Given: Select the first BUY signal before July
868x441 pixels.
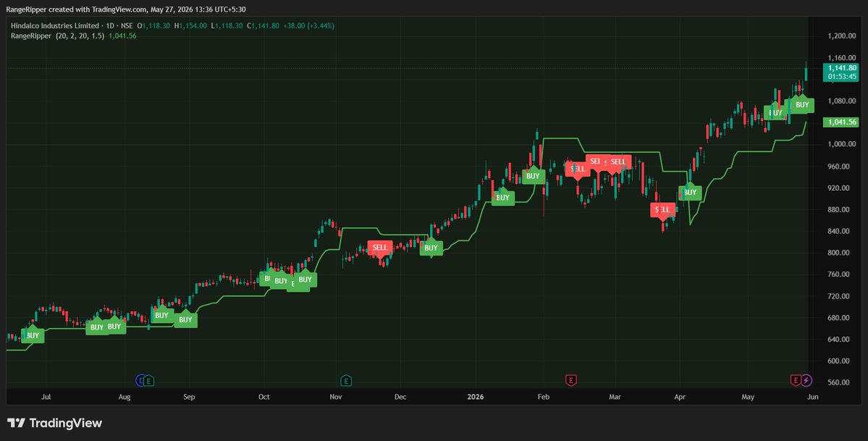Looking at the screenshot, I should tap(33, 335).
